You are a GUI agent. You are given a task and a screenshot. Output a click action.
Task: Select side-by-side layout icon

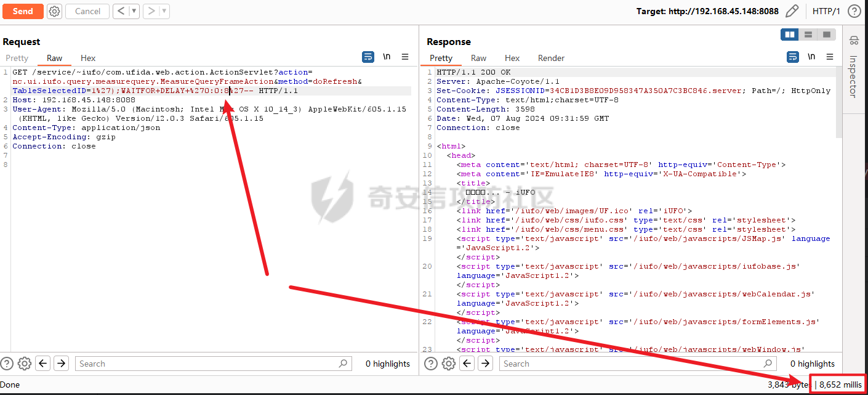point(790,35)
